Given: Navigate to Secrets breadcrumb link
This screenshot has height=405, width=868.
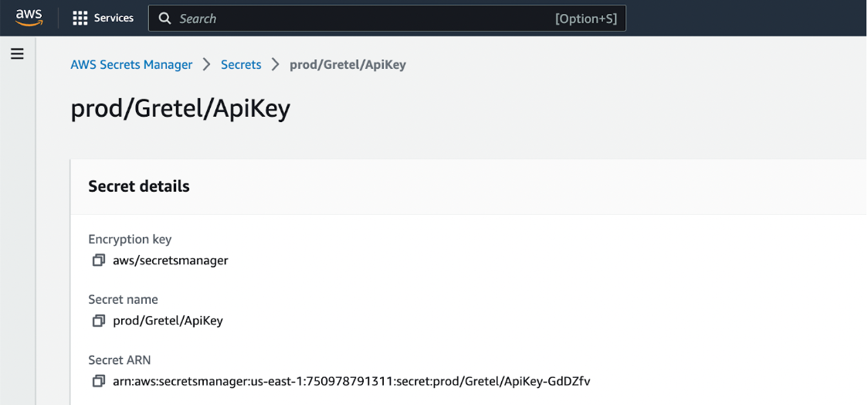Looking at the screenshot, I should point(241,65).
